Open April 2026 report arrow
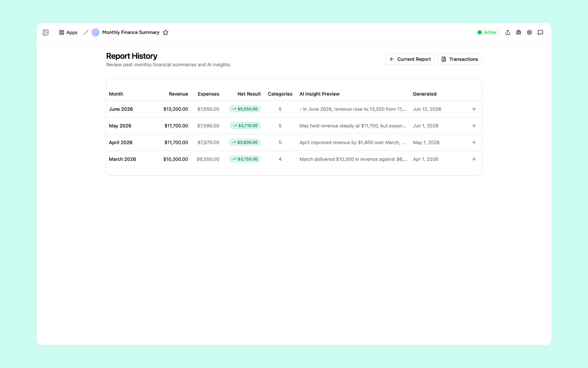 474,142
